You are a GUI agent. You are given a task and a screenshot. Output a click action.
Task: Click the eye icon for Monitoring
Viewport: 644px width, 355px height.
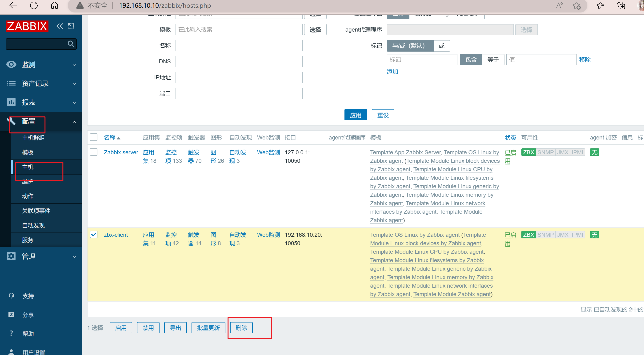tap(11, 64)
